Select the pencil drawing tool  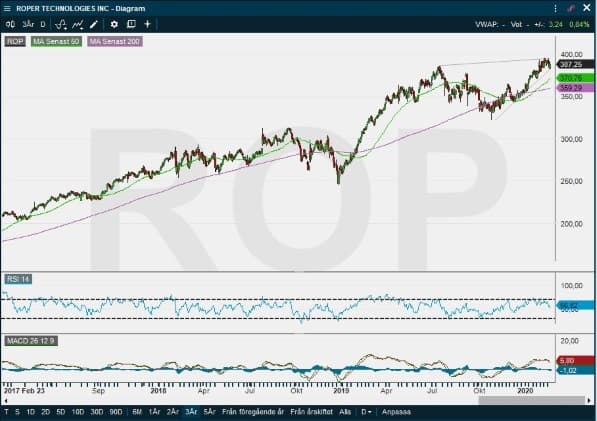94,24
